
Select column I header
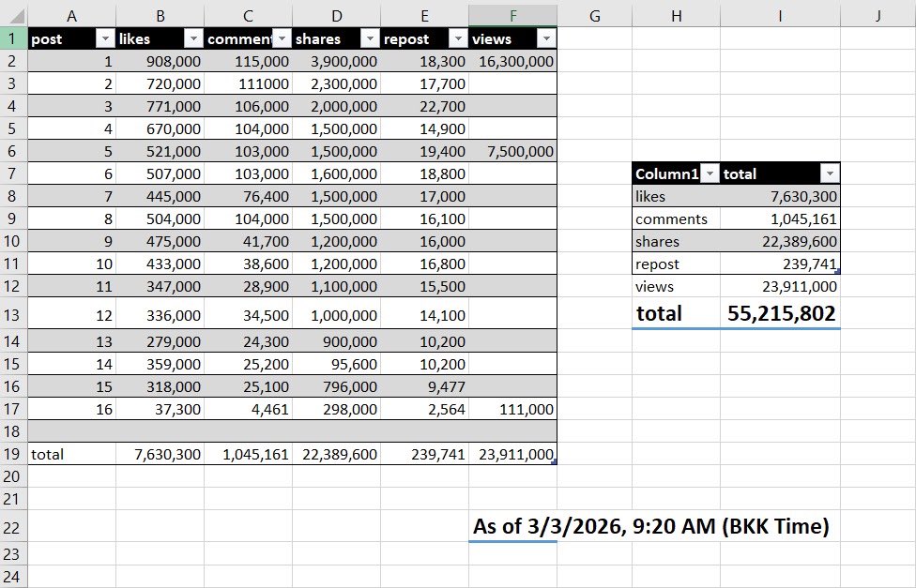click(781, 16)
